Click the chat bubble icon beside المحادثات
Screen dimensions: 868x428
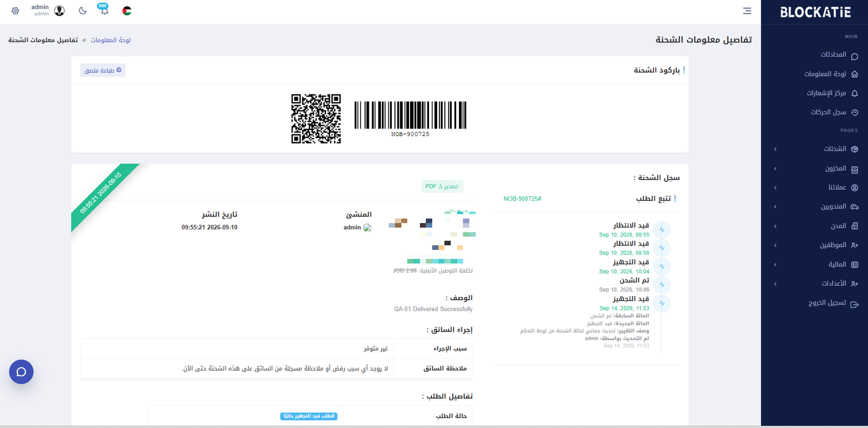point(854,56)
